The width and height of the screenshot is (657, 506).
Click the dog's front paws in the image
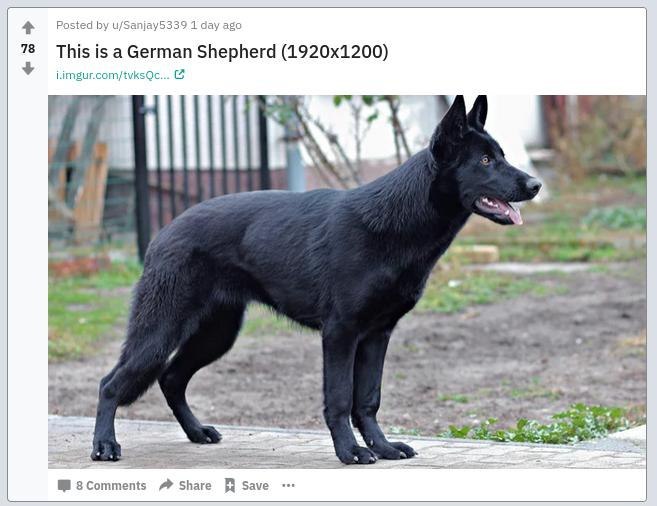tap(375, 452)
